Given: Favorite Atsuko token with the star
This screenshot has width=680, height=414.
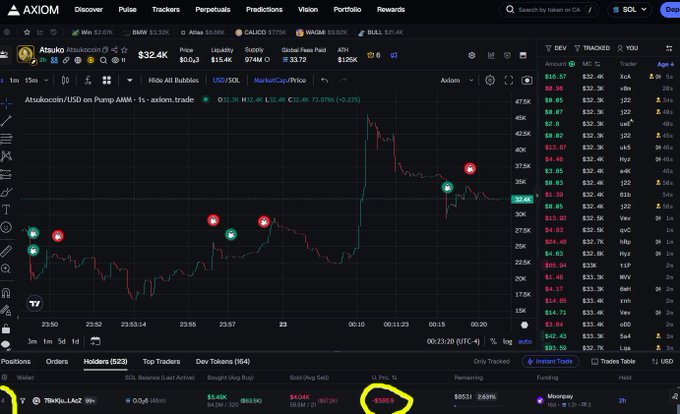Looking at the screenshot, I should [124, 50].
